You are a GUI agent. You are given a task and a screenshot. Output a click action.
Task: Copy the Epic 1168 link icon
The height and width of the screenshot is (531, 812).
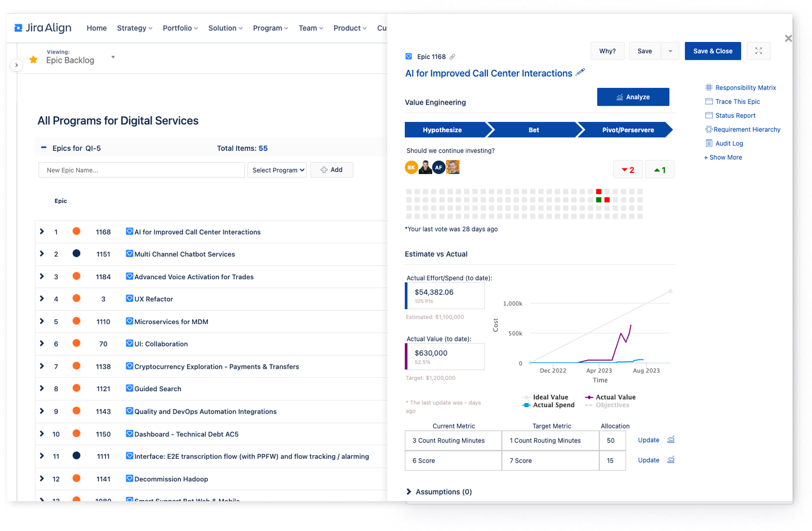coord(453,57)
